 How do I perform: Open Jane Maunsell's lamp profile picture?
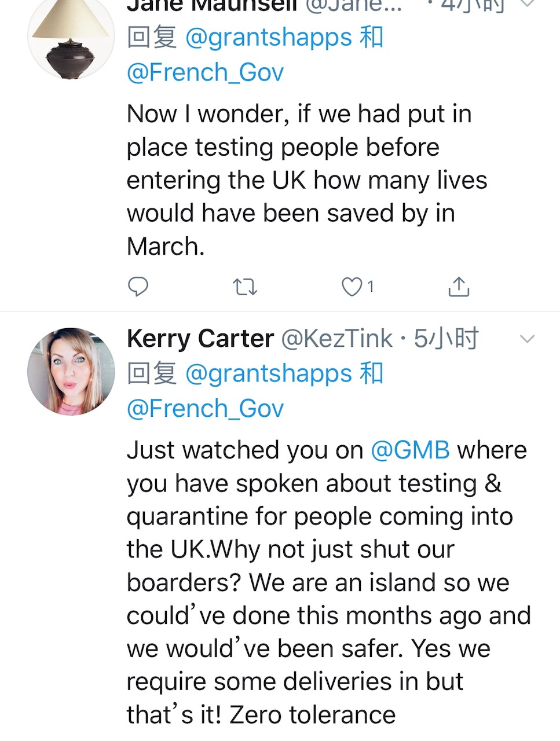[x=71, y=38]
